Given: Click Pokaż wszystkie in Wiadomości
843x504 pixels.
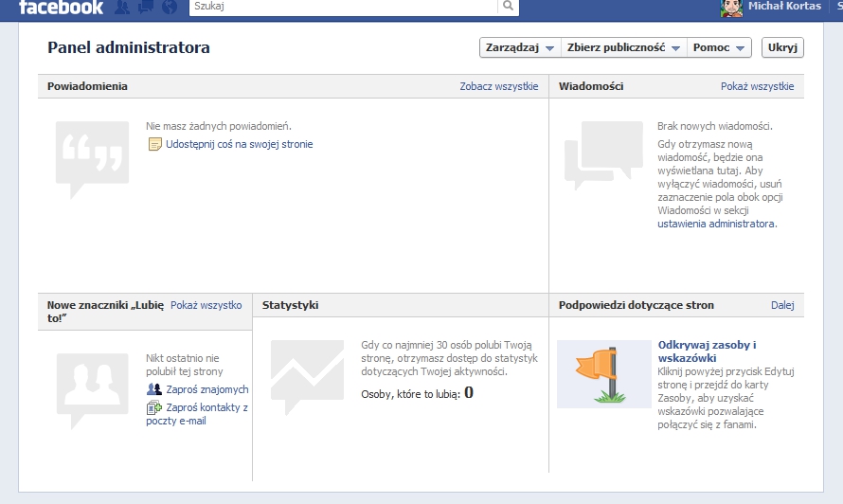Looking at the screenshot, I should coord(757,86).
